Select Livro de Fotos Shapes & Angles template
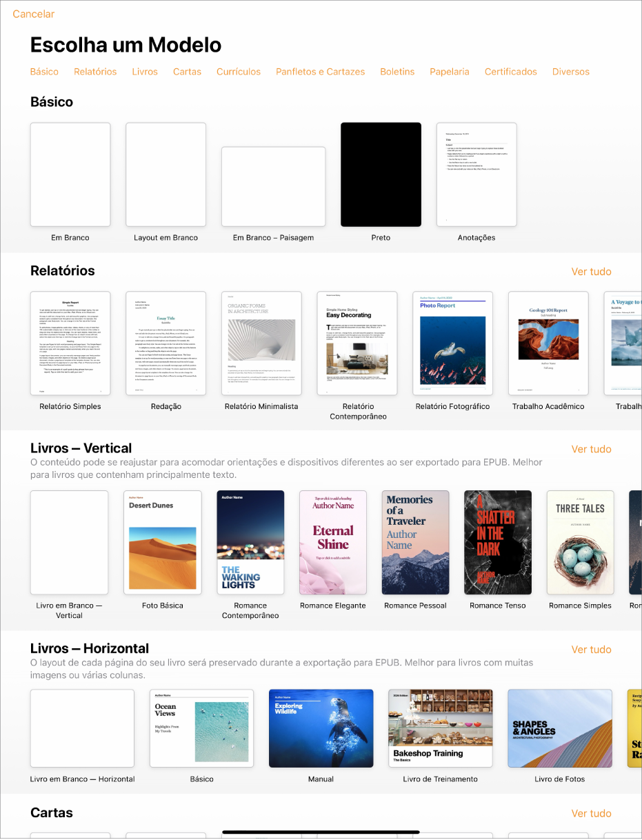The height and width of the screenshot is (840, 642). (x=560, y=728)
